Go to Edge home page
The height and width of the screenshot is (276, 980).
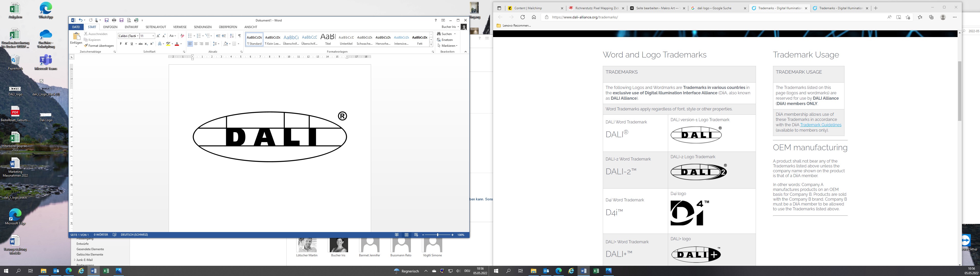pyautogui.click(x=534, y=17)
